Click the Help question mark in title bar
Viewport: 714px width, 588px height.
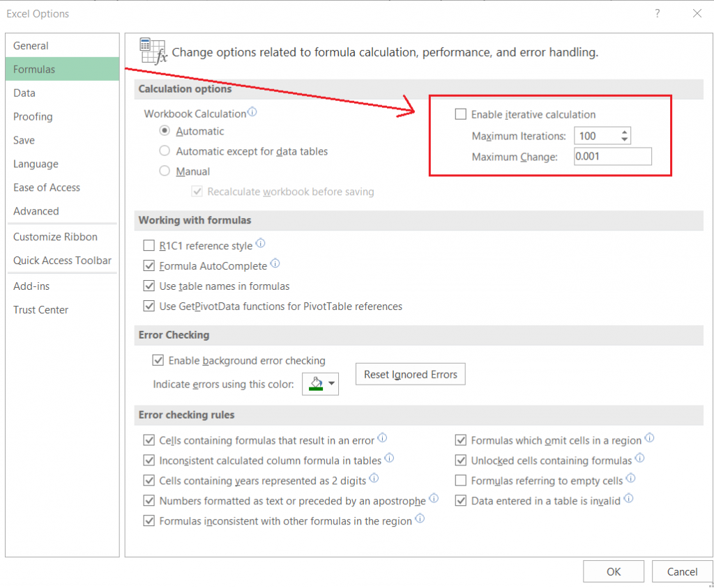pyautogui.click(x=658, y=13)
